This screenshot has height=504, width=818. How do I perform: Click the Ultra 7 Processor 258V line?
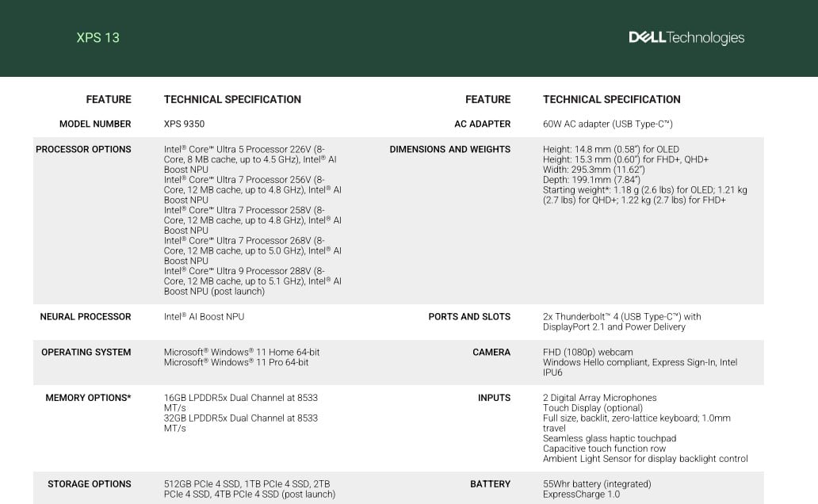pyautogui.click(x=244, y=210)
